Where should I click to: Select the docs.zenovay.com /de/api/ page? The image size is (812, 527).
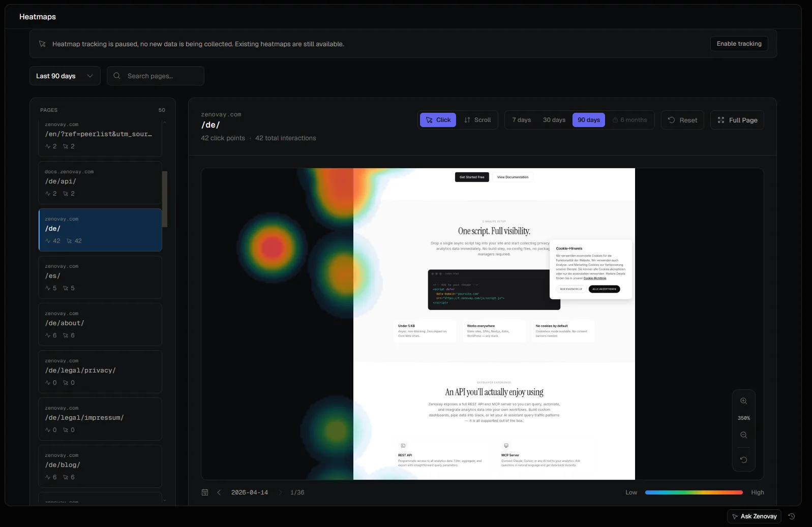click(100, 183)
